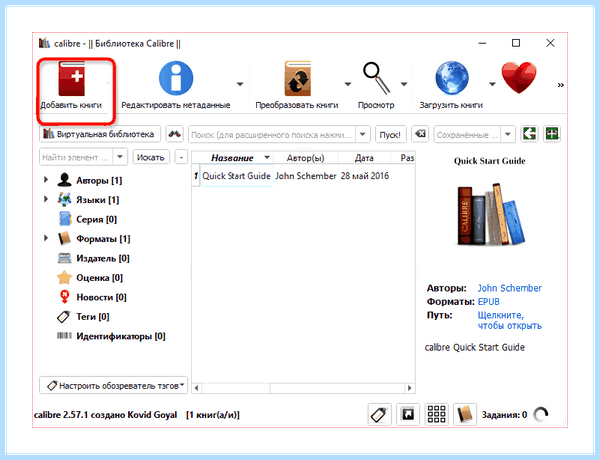Open Настроить обозреватель тэгов dropdown button
The width and height of the screenshot is (600, 460).
(114, 385)
